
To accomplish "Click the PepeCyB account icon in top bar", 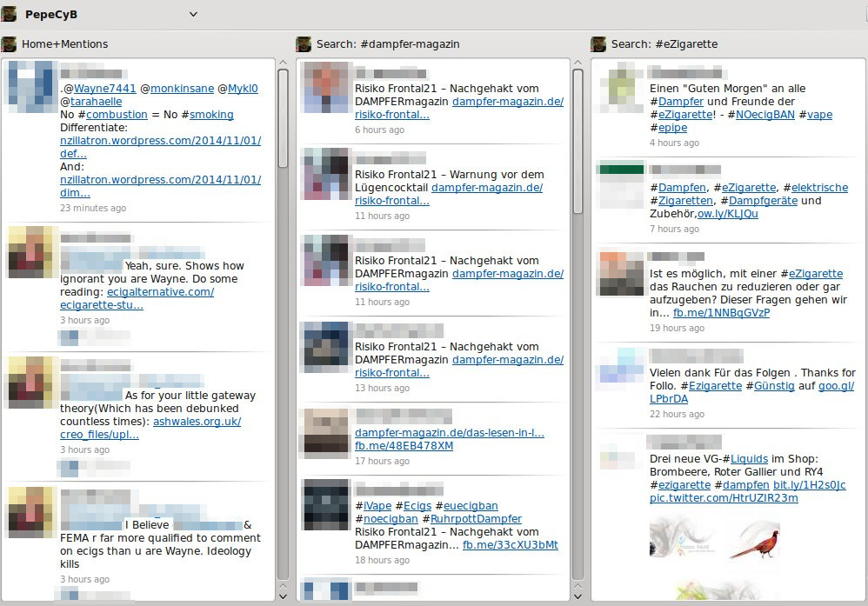I will [10, 14].
